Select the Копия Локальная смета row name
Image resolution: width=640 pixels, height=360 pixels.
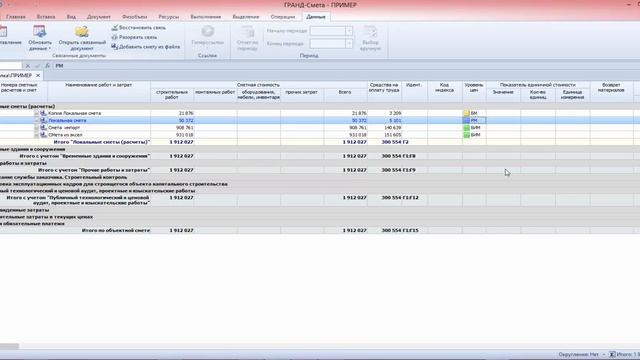point(75,113)
